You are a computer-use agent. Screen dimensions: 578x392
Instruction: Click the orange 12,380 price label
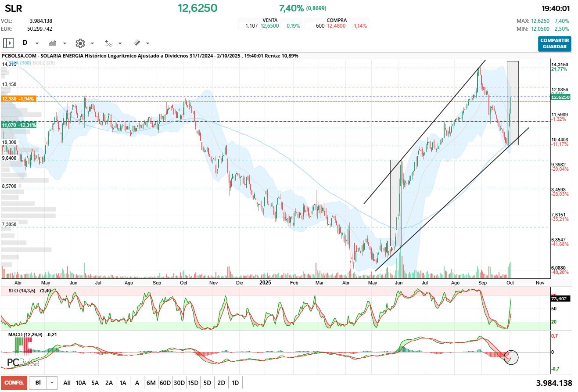coord(18,99)
